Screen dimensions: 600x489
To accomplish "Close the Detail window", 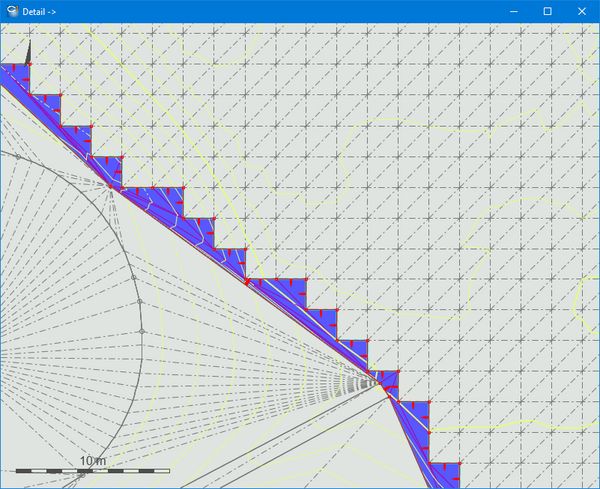I will click(x=582, y=11).
